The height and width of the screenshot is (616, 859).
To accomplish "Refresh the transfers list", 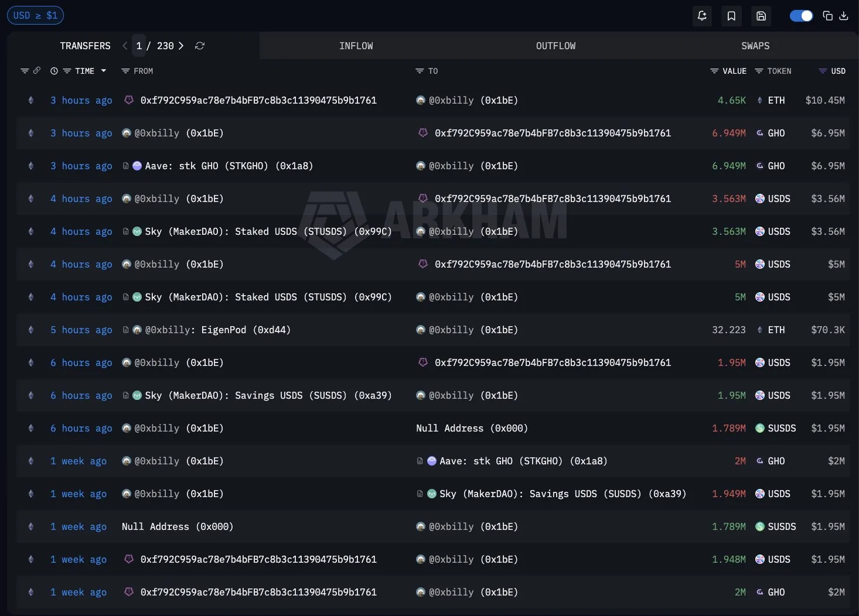I will click(200, 46).
